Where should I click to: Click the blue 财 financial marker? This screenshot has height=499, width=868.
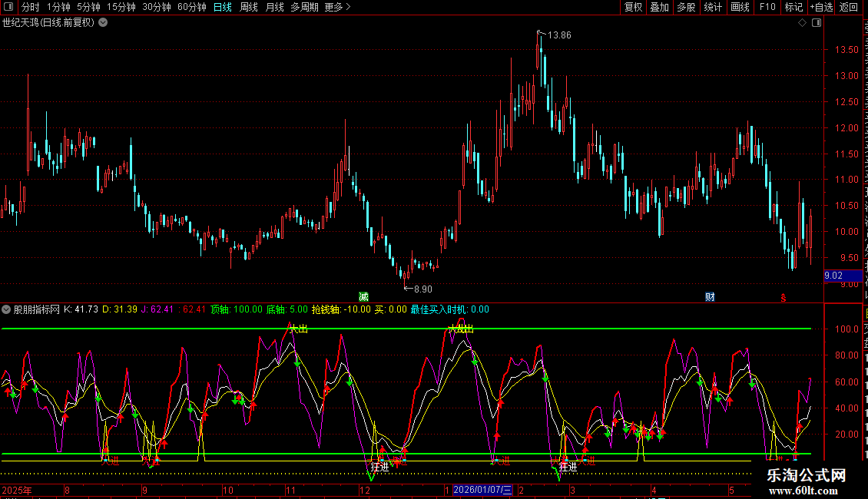click(710, 297)
